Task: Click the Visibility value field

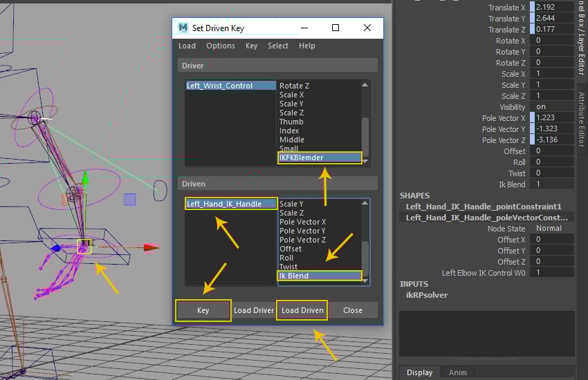Action: (552, 107)
